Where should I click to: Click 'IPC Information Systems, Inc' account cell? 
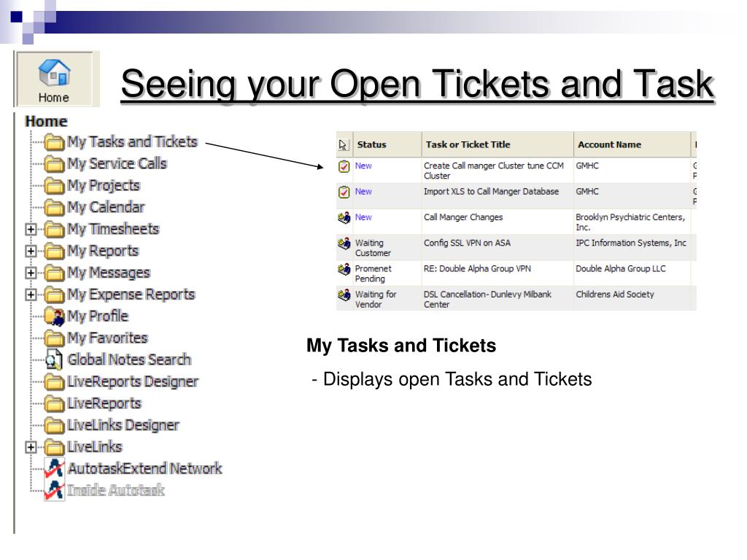pos(631,243)
